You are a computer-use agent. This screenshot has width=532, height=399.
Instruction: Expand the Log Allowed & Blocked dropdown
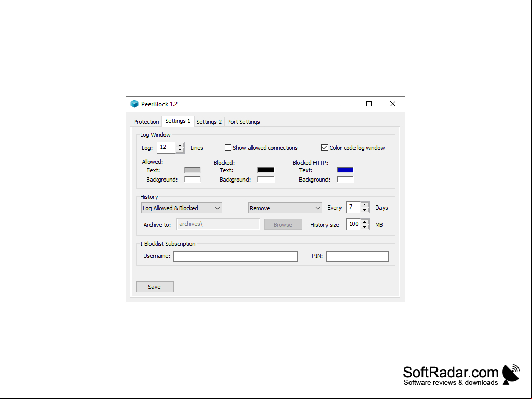pos(182,208)
